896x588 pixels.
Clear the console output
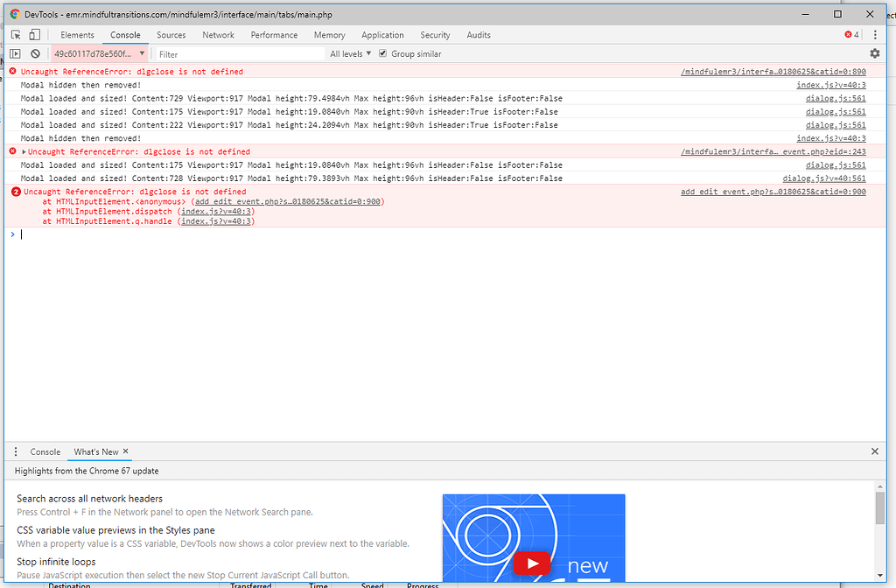(x=35, y=53)
